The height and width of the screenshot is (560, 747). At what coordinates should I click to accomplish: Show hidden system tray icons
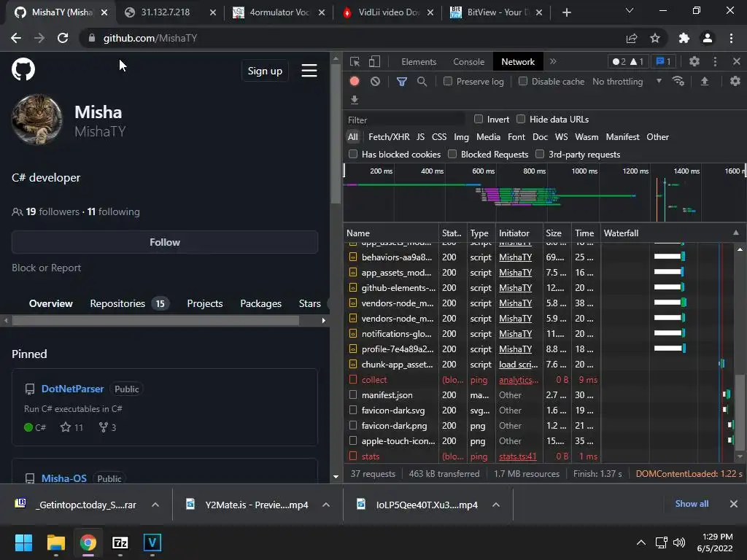click(x=641, y=542)
